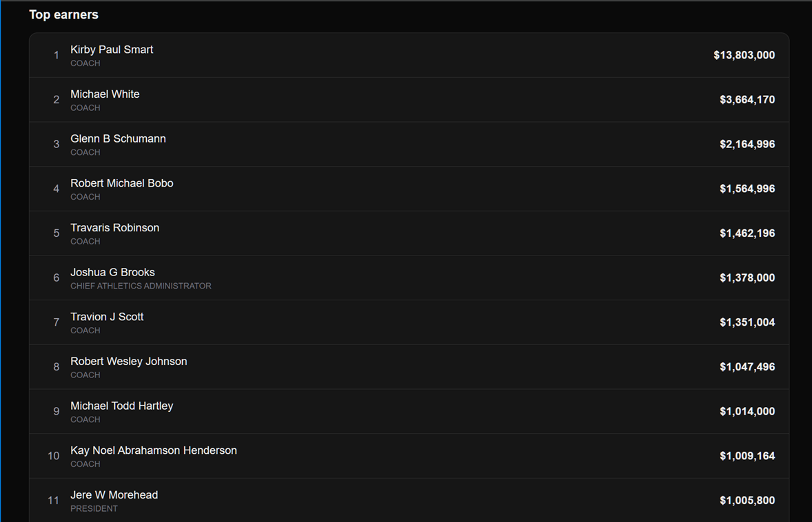The height and width of the screenshot is (522, 812).
Task: Select the $1,005,800 salary amount
Action: [x=747, y=500]
